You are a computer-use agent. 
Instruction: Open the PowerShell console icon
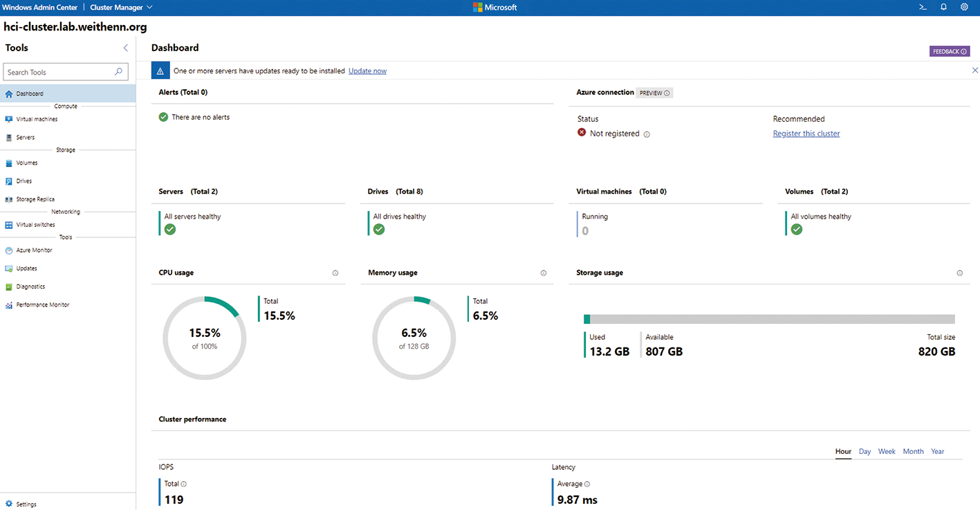coord(923,7)
